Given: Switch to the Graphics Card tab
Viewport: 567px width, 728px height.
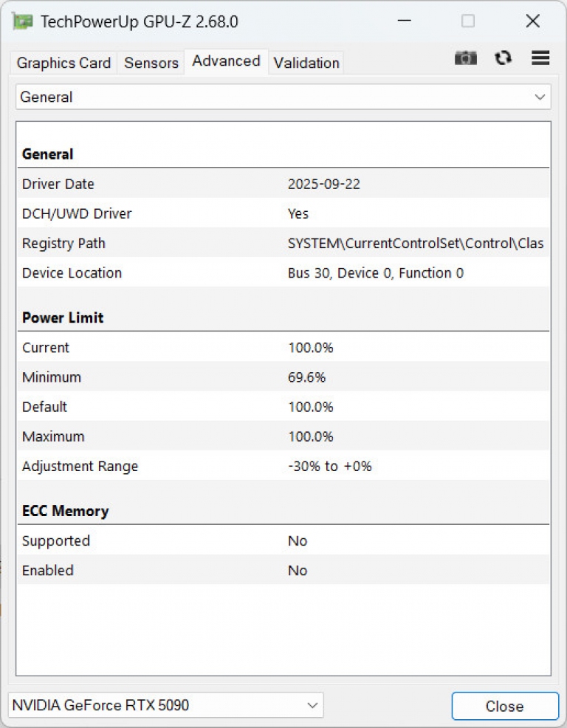Looking at the screenshot, I should point(63,63).
